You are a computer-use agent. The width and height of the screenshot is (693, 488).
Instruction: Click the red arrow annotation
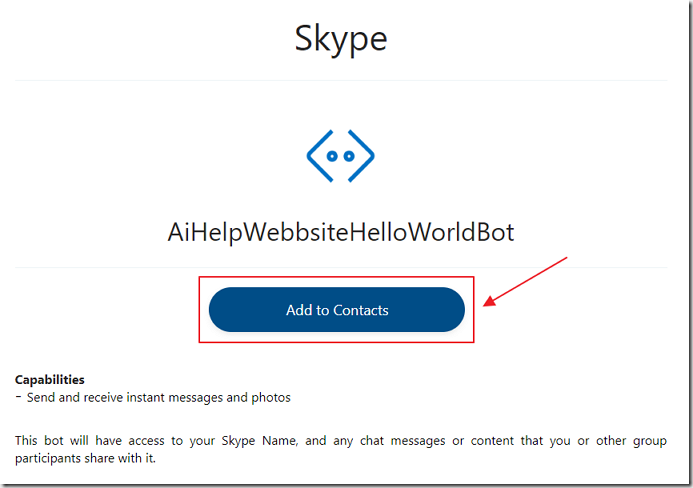525,282
